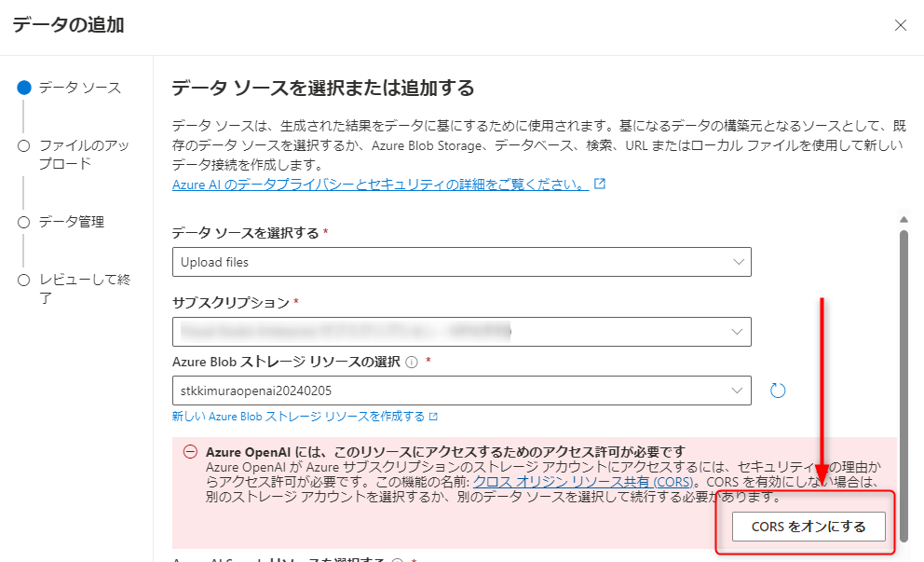Click the info icon beside Azure Blob ストレージ リソースの選択

[x=412, y=363]
